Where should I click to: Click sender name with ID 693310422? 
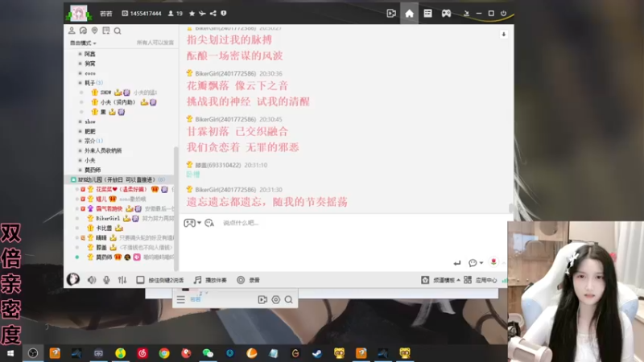tap(217, 165)
